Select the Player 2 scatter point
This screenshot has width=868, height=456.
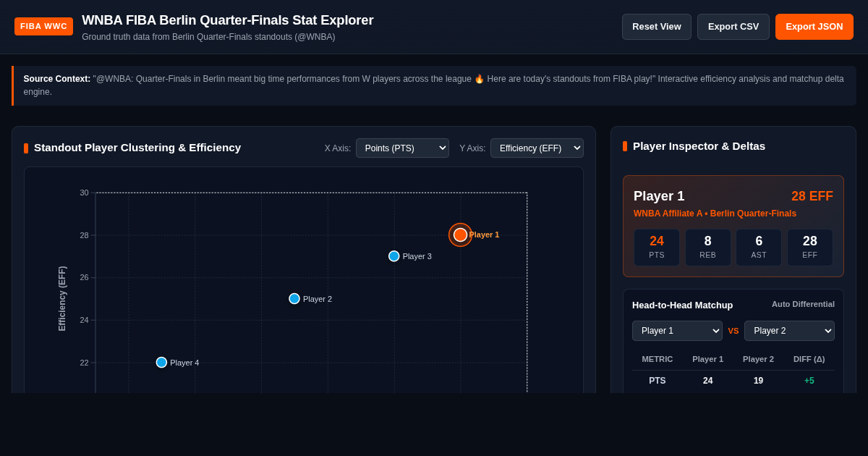click(294, 299)
